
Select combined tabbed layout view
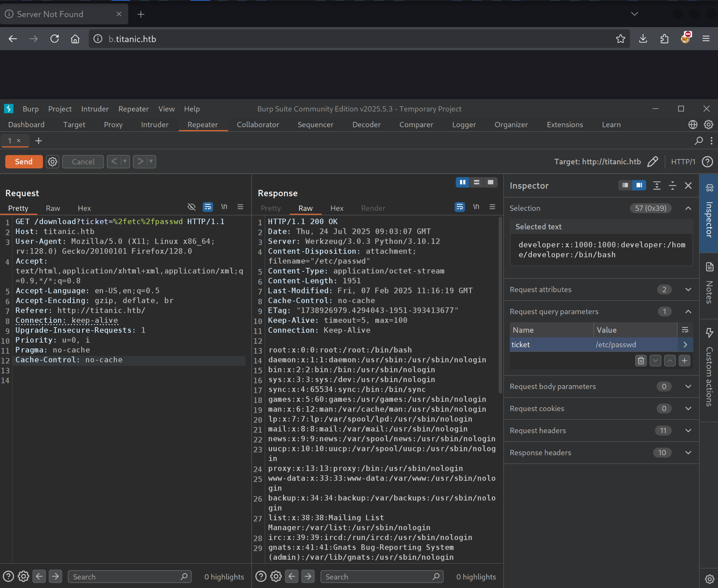(x=491, y=182)
